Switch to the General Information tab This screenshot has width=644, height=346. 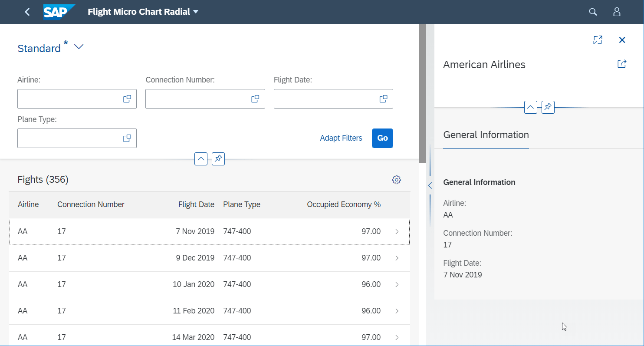[x=486, y=135]
